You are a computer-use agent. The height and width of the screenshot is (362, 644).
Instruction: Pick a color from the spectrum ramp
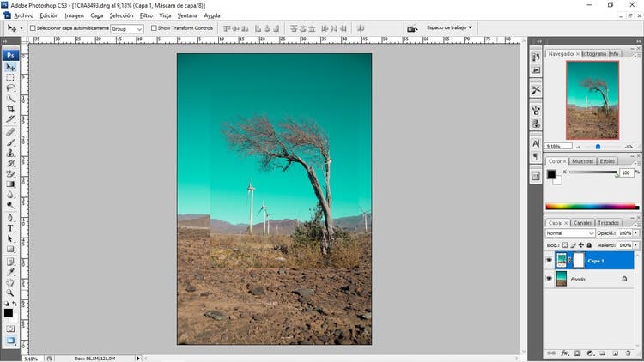(x=592, y=207)
